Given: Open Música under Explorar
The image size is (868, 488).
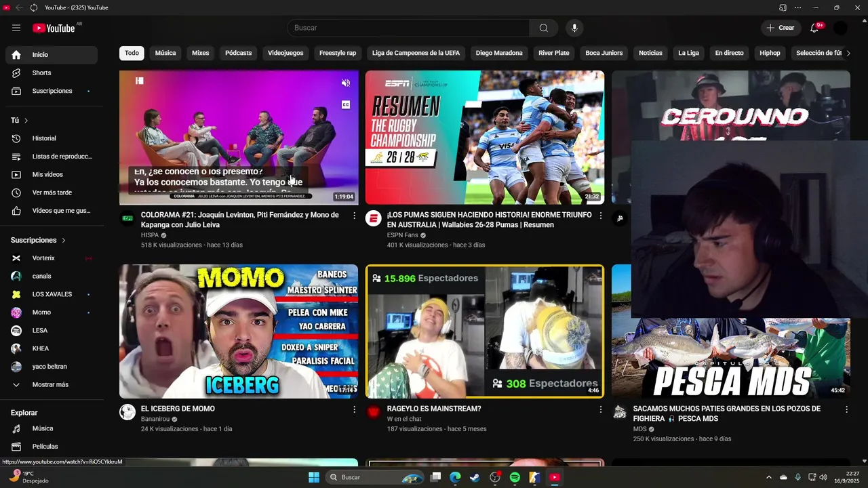Looking at the screenshot, I should coord(52,428).
